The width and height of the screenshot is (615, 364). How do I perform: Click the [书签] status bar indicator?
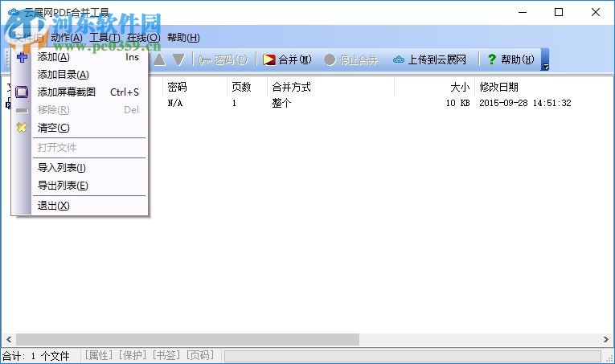tap(166, 355)
